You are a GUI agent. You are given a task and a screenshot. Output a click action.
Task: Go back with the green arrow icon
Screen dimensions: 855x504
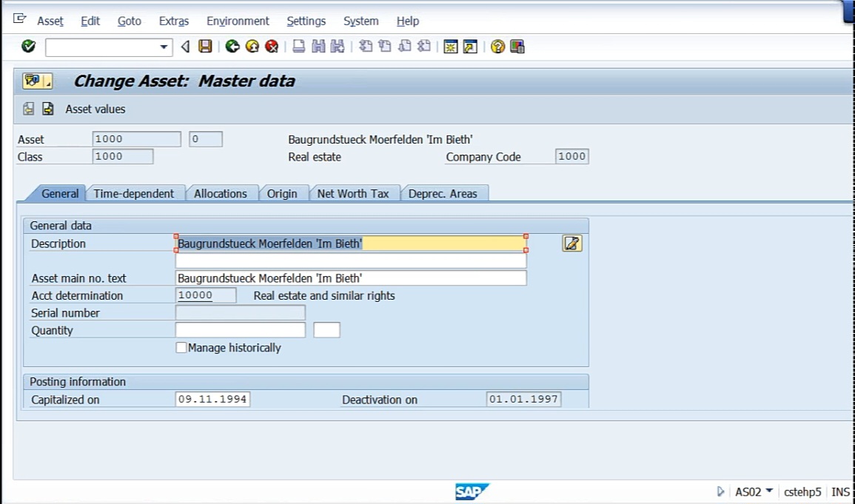click(232, 47)
